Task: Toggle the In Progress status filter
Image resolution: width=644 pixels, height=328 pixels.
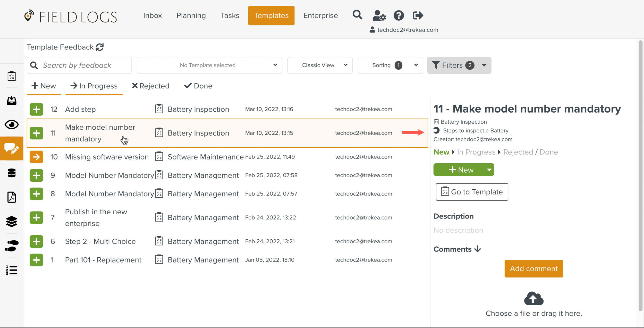Action: pos(94,86)
